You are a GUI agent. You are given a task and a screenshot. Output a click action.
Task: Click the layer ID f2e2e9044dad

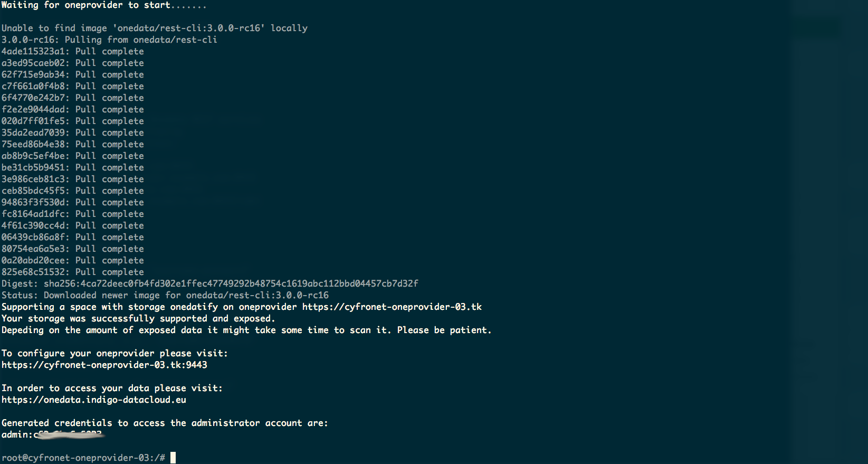coord(35,109)
